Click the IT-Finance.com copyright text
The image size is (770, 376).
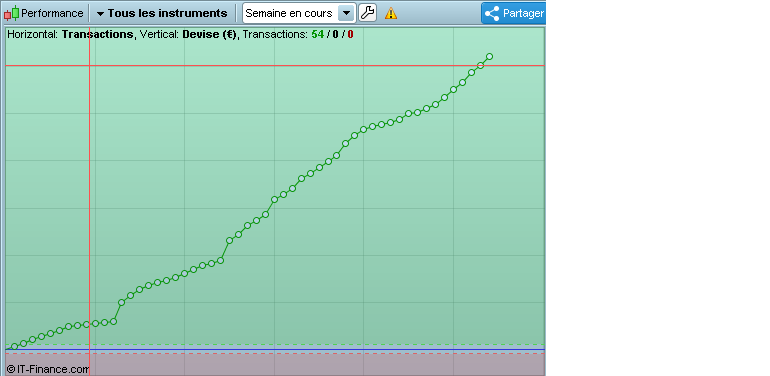[x=48, y=369]
